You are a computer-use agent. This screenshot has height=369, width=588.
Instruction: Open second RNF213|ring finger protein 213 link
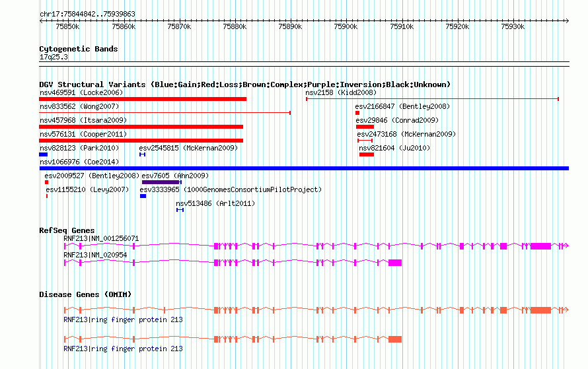click(x=123, y=349)
